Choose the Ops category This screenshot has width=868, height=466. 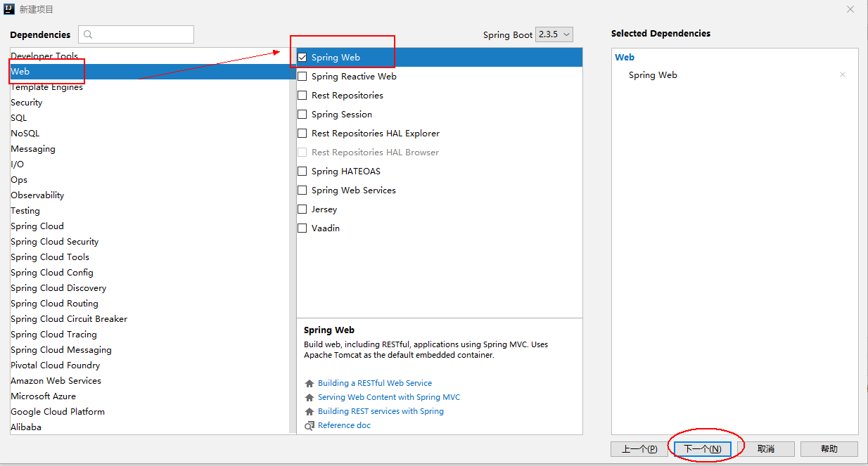[x=149, y=180]
